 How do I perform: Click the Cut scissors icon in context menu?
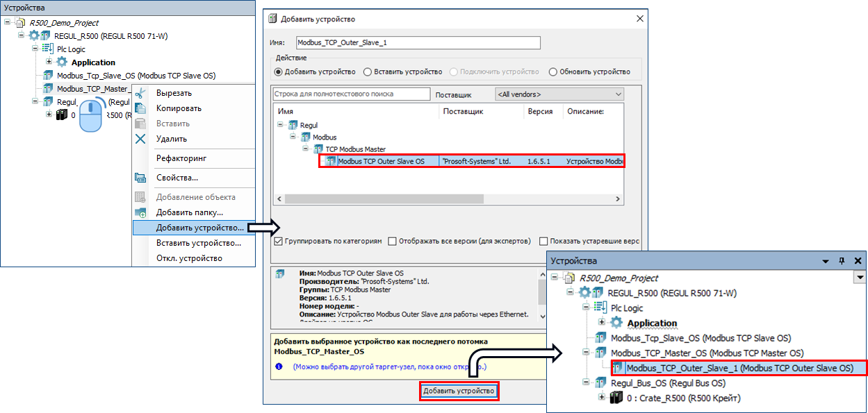pyautogui.click(x=140, y=93)
